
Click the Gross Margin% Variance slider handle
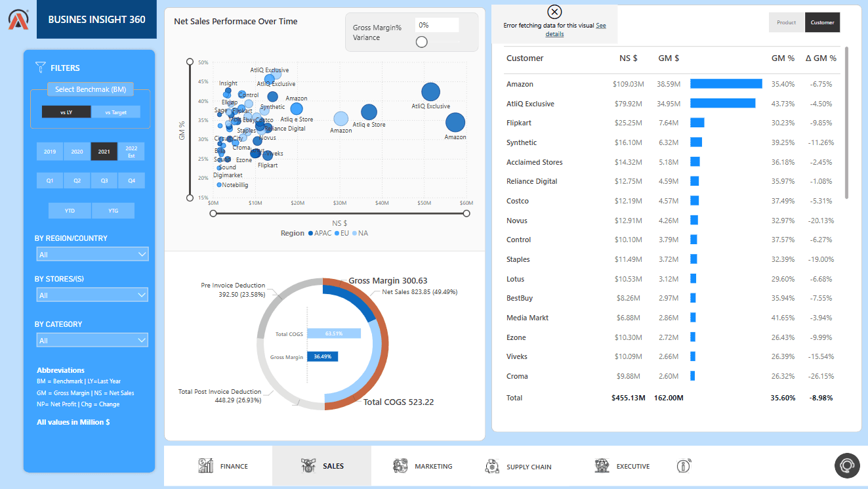coord(422,42)
